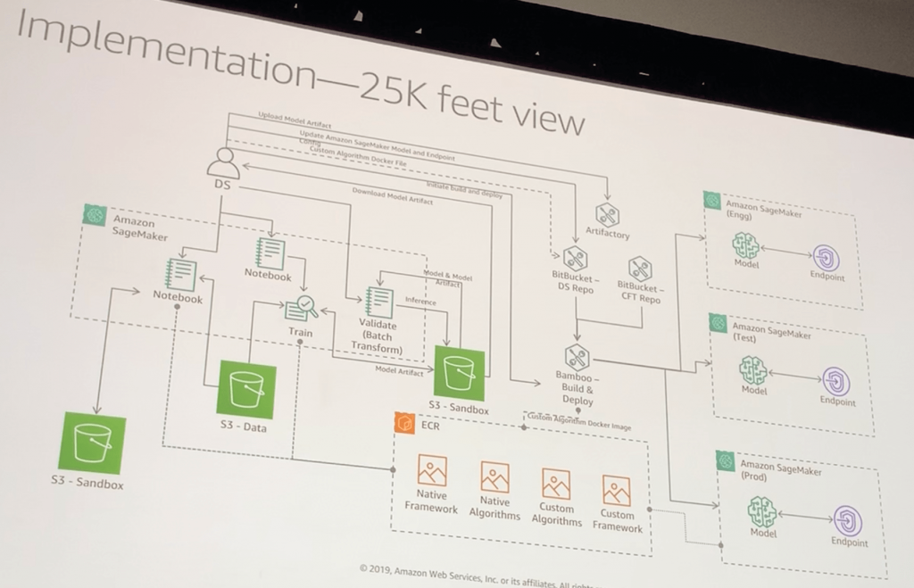Click the "Custom Algorithm Docker Image" label
The height and width of the screenshot is (588, 914).
[x=579, y=421]
